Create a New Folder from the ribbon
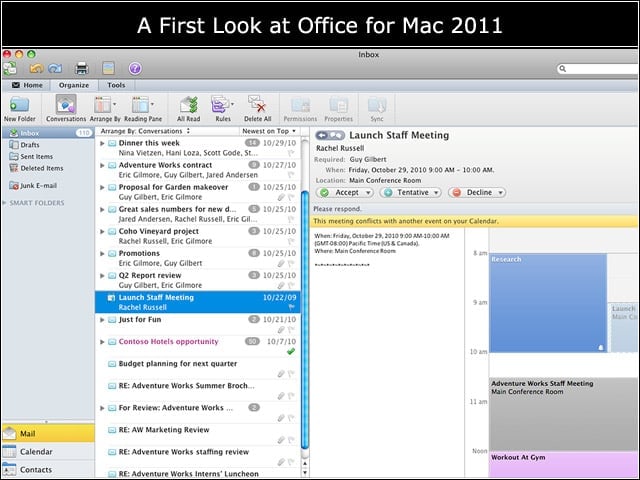This screenshot has height=480, width=640. [x=19, y=109]
